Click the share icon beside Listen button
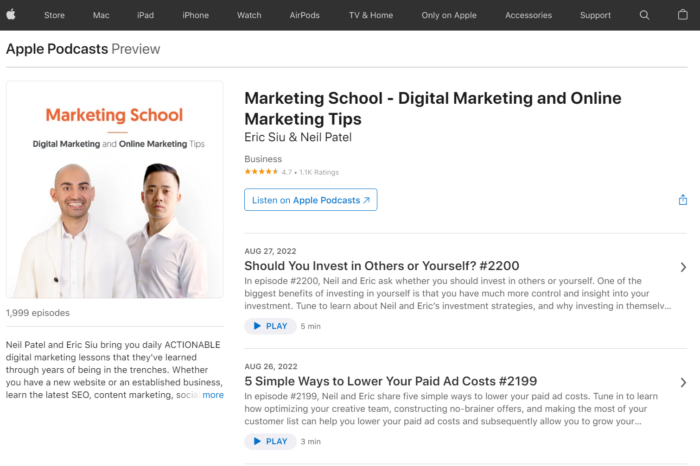This screenshot has height=466, width=700. pos(683,200)
